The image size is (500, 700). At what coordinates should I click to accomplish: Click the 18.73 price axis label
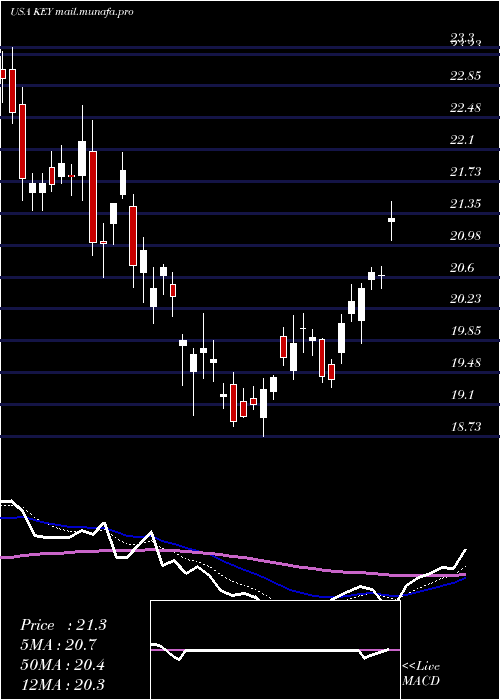click(466, 427)
